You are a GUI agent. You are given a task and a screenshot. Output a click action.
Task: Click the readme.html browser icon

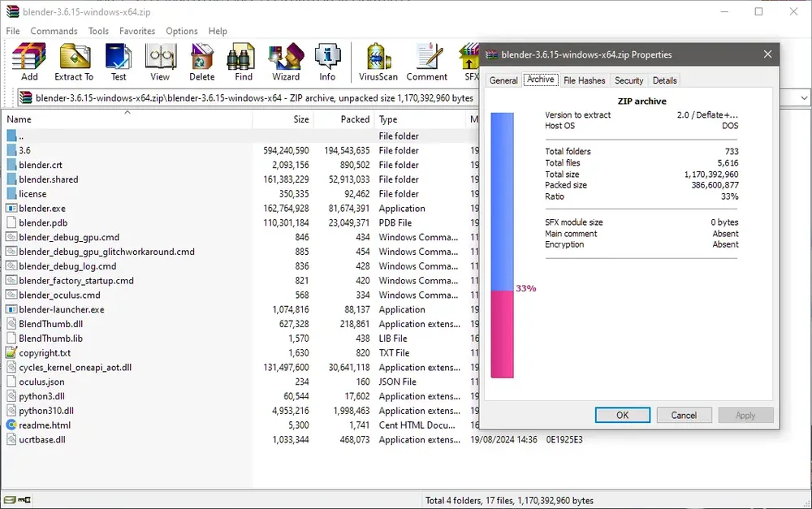pos(11,425)
